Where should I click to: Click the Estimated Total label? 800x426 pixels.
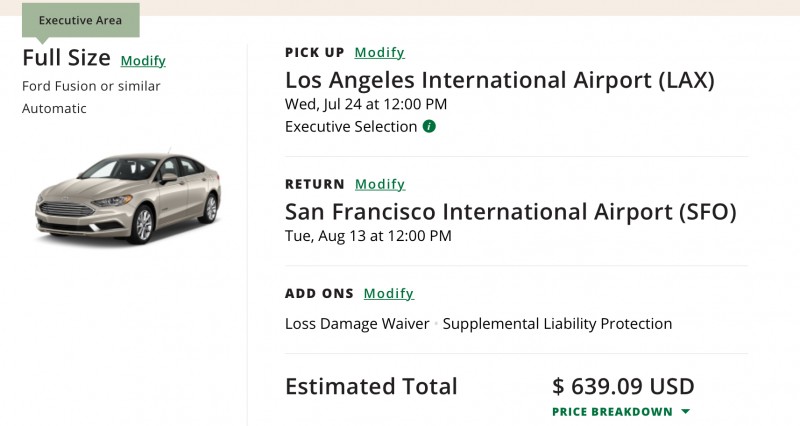pyautogui.click(x=371, y=386)
